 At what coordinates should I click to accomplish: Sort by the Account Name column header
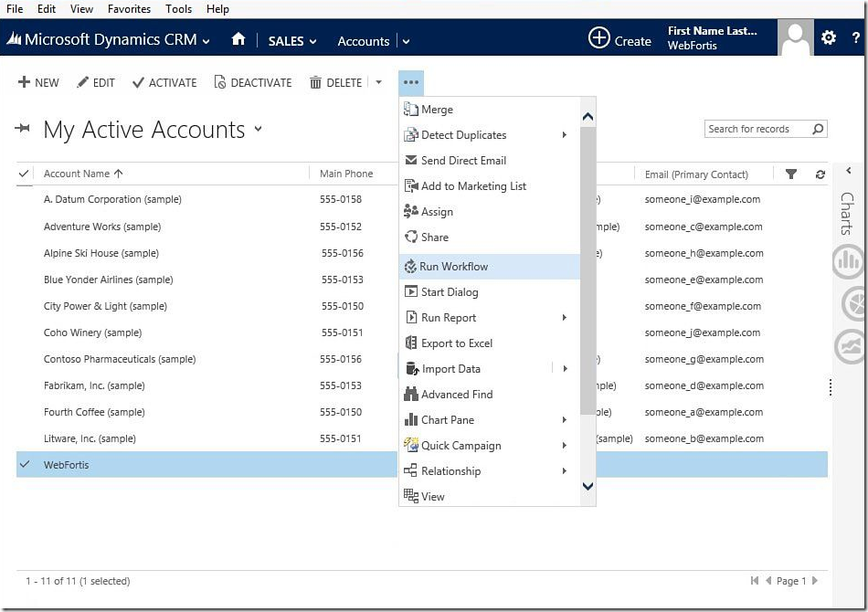coord(83,174)
